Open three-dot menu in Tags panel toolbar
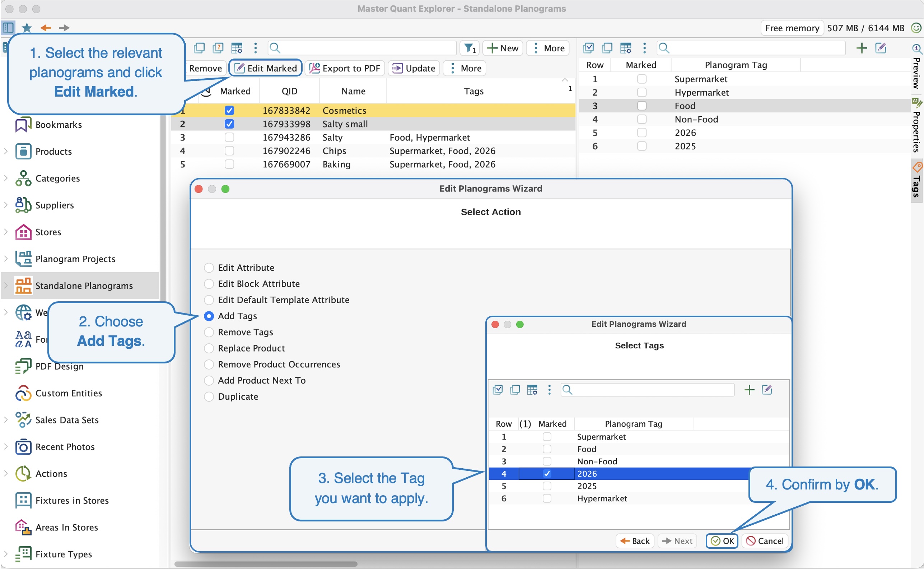This screenshot has height=571, width=924. 644,48
